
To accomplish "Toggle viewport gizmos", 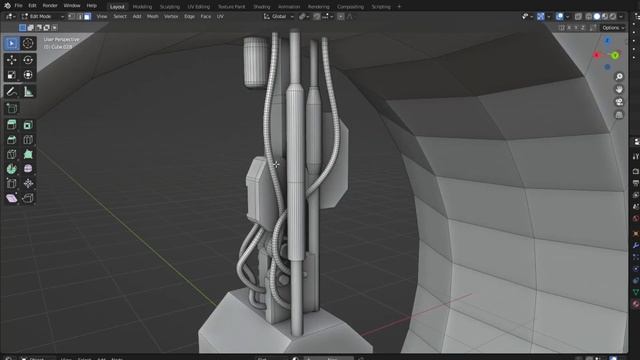I will tap(540, 17).
